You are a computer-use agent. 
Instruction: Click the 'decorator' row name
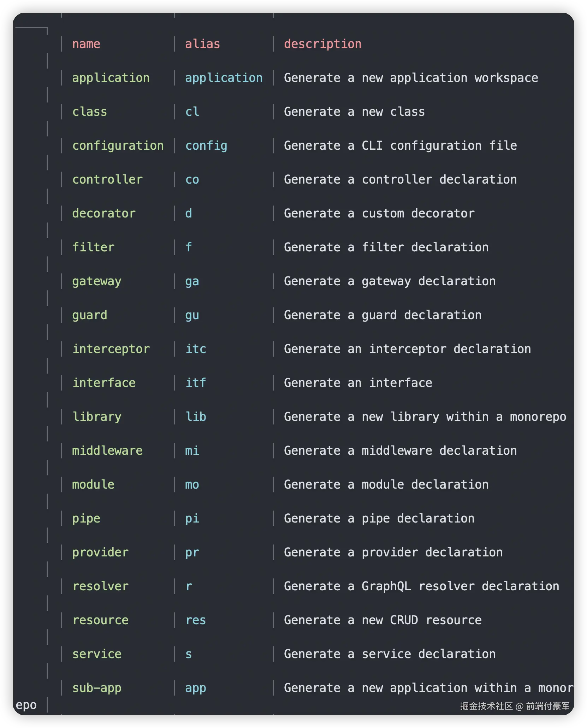[x=104, y=213]
